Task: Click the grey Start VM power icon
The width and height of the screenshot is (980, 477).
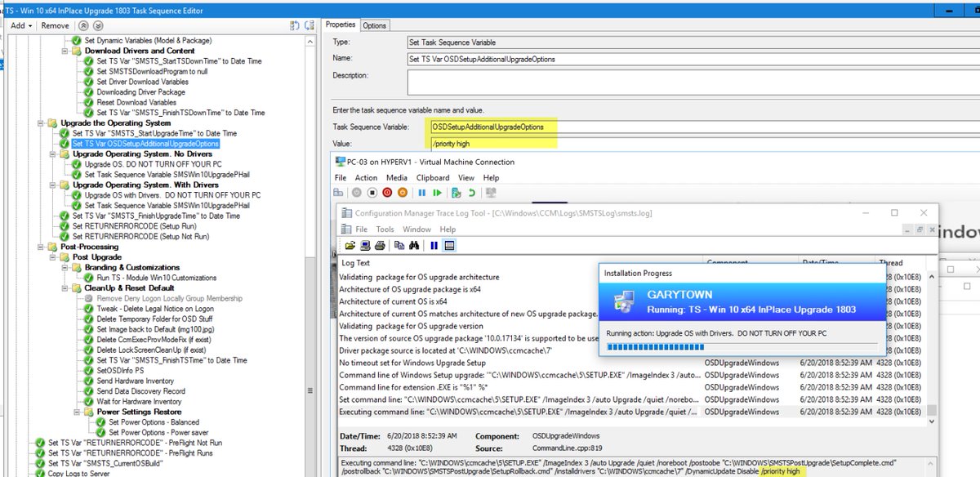Action: coord(357,193)
